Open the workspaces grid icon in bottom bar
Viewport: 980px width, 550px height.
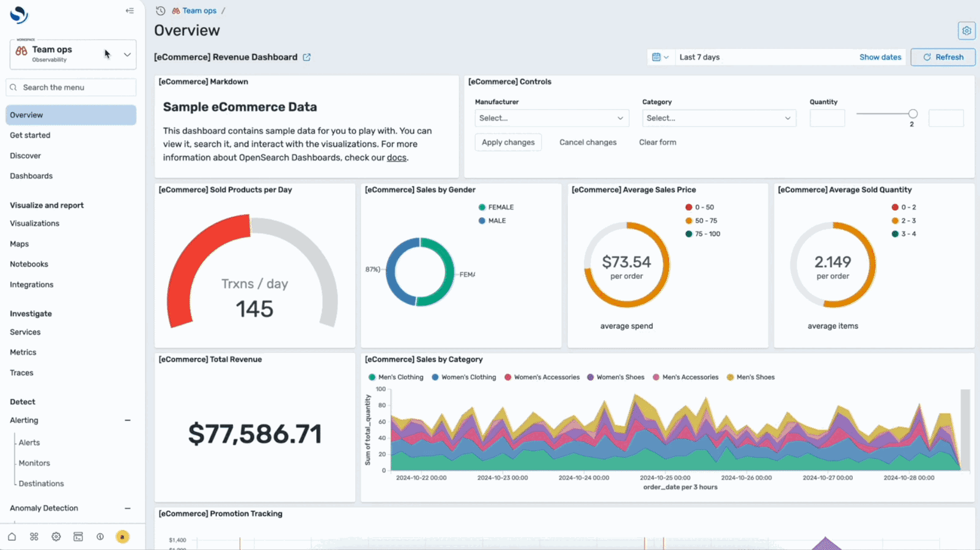tap(34, 537)
